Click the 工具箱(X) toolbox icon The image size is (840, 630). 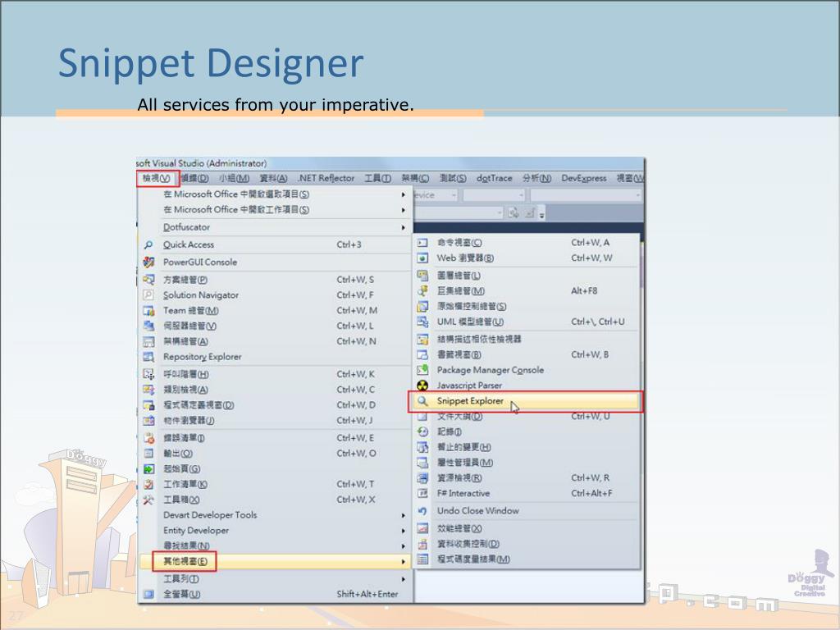pyautogui.click(x=148, y=500)
